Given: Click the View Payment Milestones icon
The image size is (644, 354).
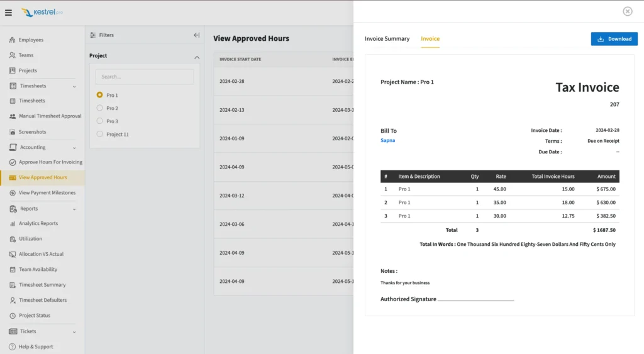Looking at the screenshot, I should tap(13, 193).
